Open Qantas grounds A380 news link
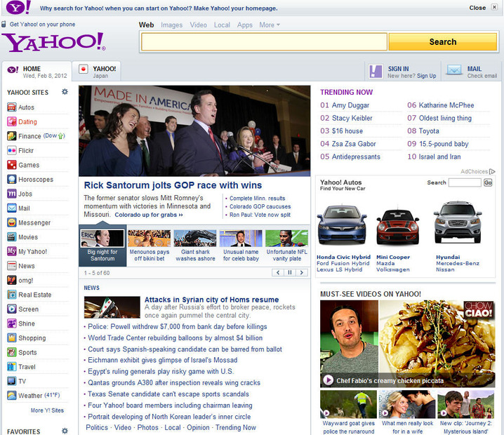This screenshot has width=504, height=435. (174, 382)
